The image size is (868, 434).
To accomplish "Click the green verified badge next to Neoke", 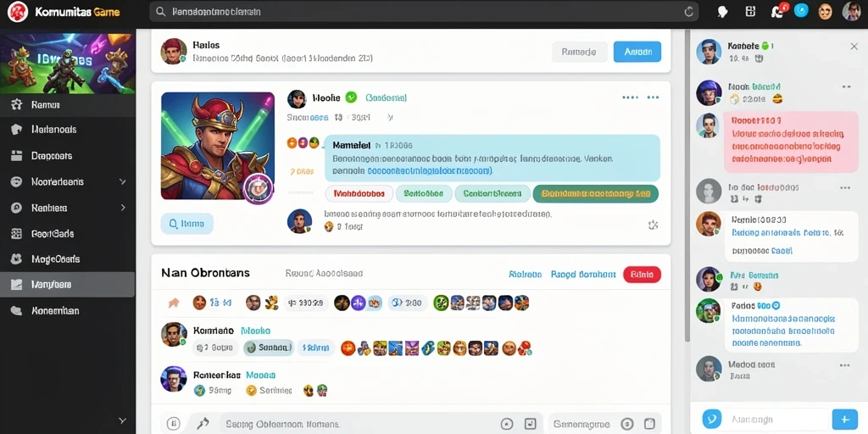I will coord(351,97).
